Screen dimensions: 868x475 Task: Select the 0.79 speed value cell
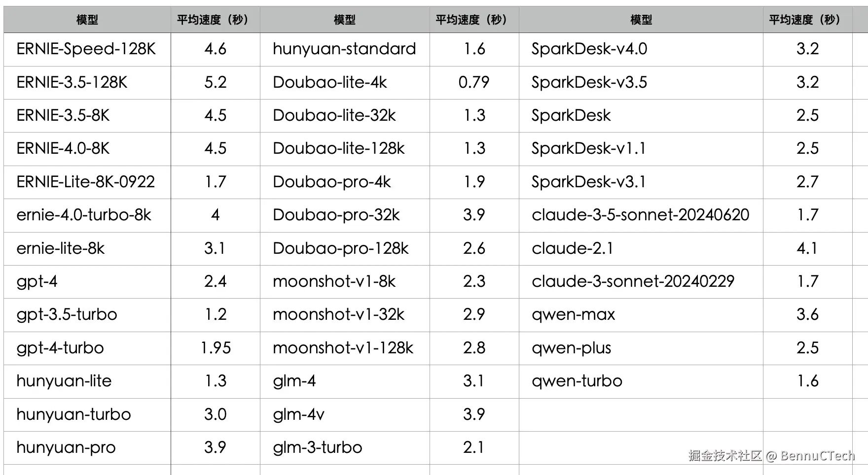tap(473, 82)
